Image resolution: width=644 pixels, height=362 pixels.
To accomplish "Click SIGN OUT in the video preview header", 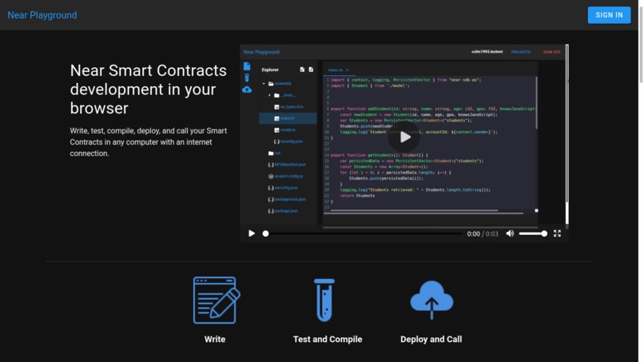I will (x=551, y=52).
